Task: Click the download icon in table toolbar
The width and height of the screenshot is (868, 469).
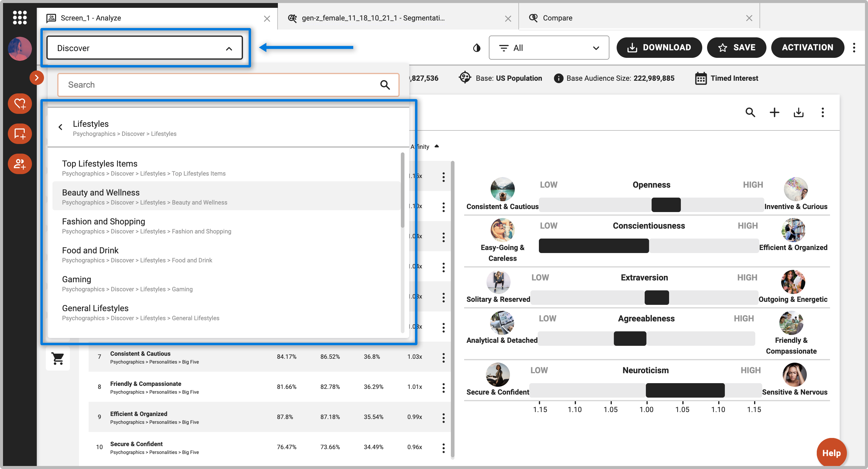Action: 798,112
